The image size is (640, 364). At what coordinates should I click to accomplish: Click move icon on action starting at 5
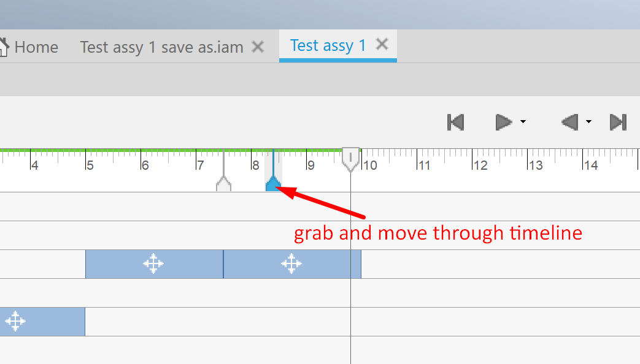[153, 264]
